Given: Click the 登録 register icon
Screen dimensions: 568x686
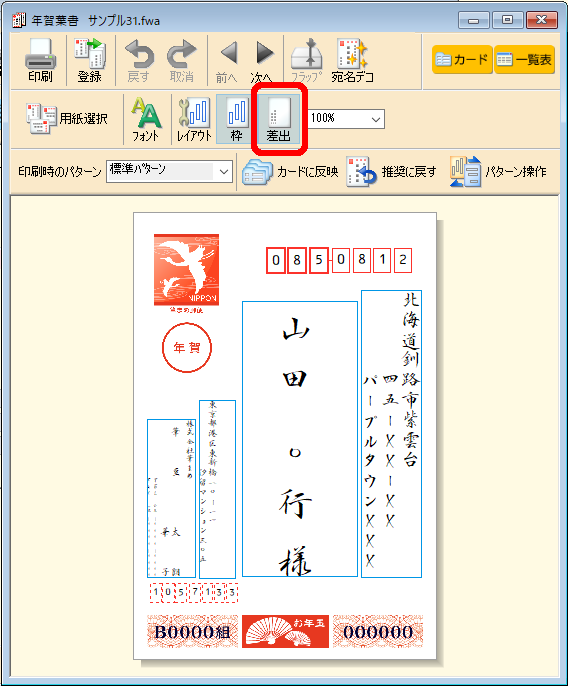Looking at the screenshot, I should coord(89,60).
